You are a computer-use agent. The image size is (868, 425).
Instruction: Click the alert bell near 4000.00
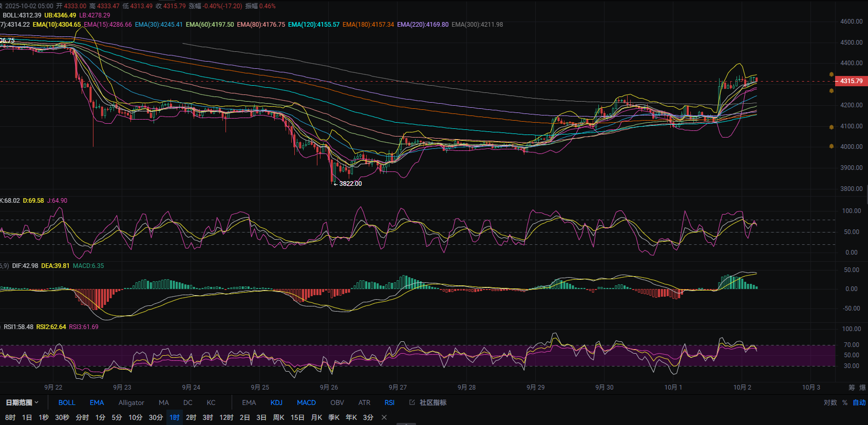(x=832, y=146)
